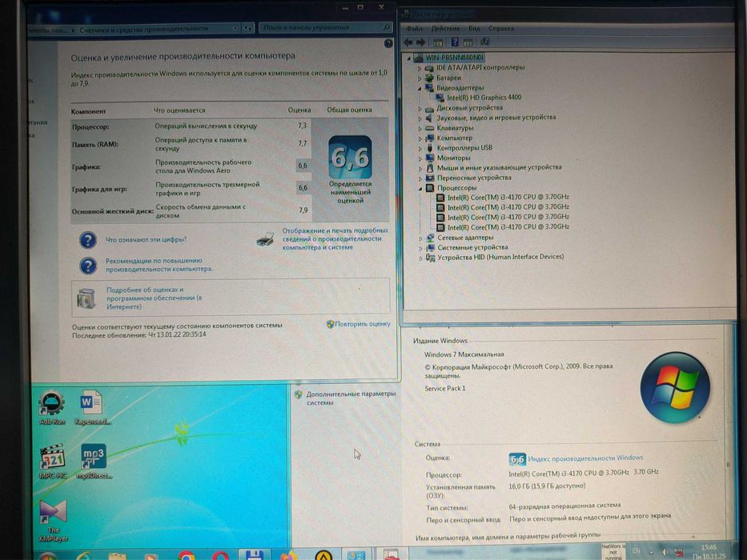Open the Файл menu in Device Manager
747x560 pixels.
[415, 28]
